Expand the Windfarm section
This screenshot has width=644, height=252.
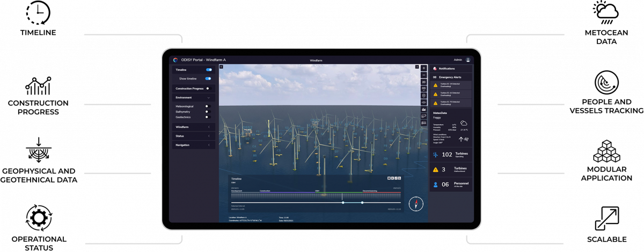click(208, 127)
